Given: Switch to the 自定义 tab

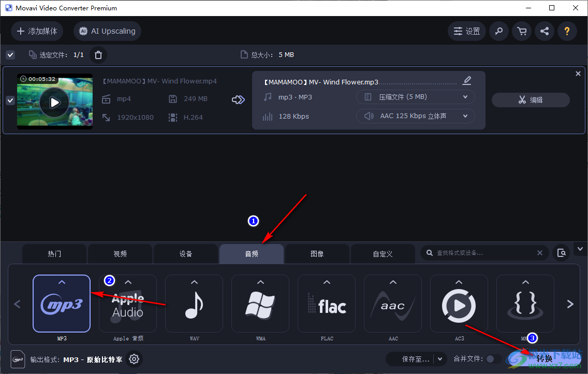Looking at the screenshot, I should tap(383, 254).
